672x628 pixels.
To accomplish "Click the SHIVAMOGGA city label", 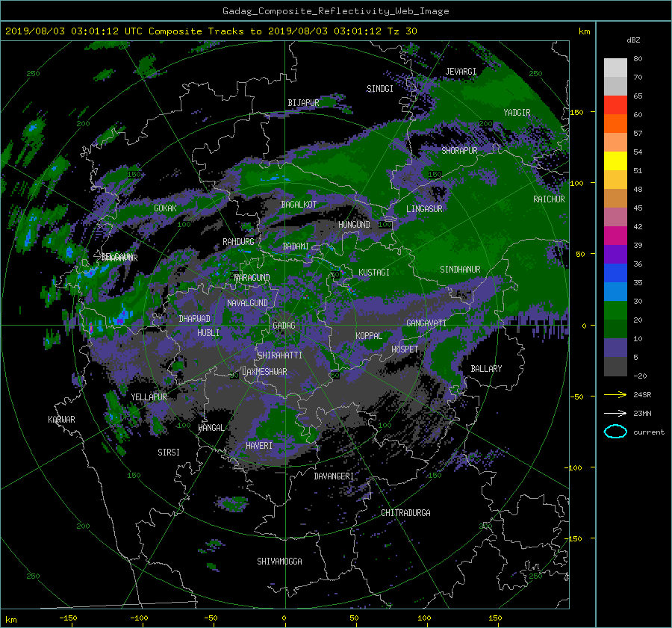I will [279, 562].
